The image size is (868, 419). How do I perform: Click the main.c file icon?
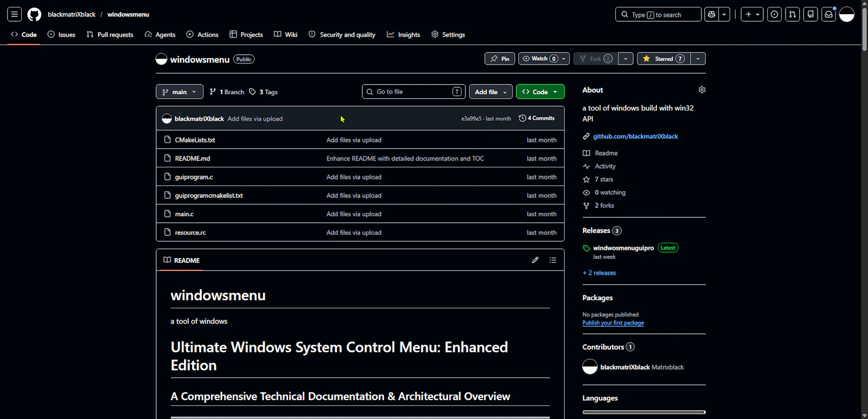pos(168,214)
